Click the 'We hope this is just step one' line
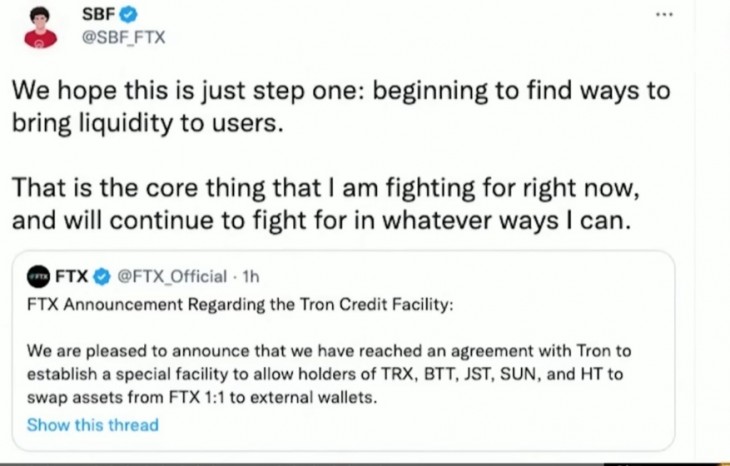 [341, 90]
